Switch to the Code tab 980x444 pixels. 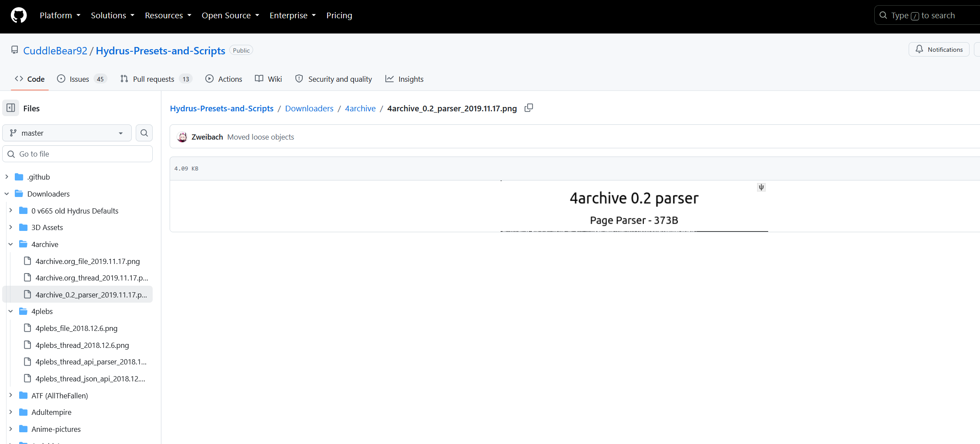tap(30, 79)
